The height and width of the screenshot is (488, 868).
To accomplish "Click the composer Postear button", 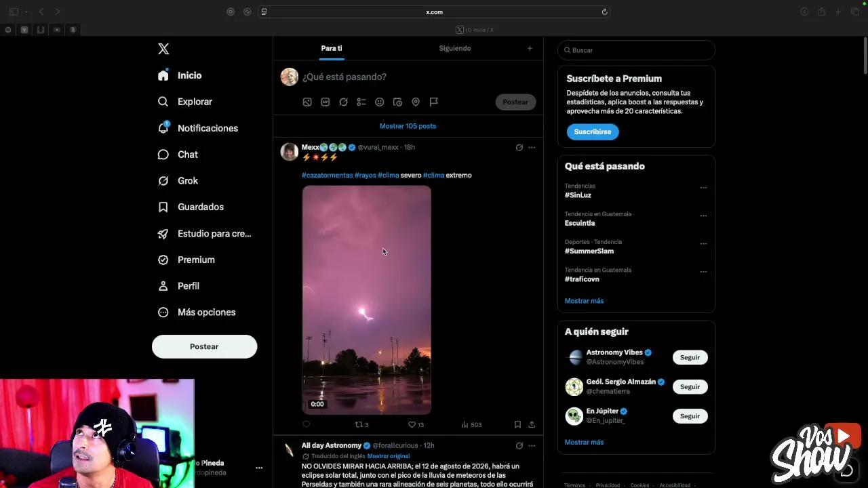I will [515, 102].
